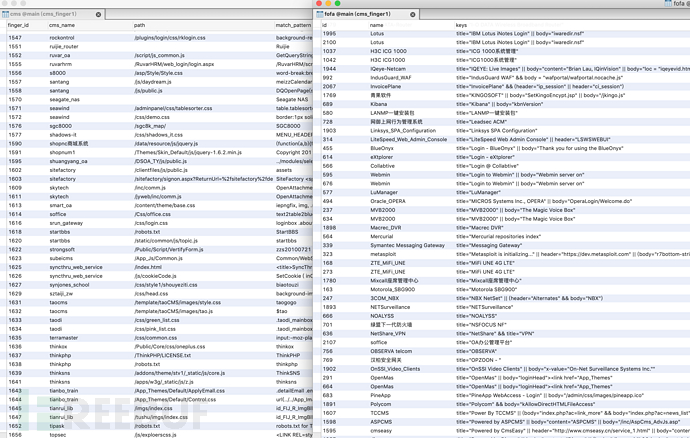Select the ruijie_router cell
The width and height of the screenshot is (690, 438).
point(64,47)
